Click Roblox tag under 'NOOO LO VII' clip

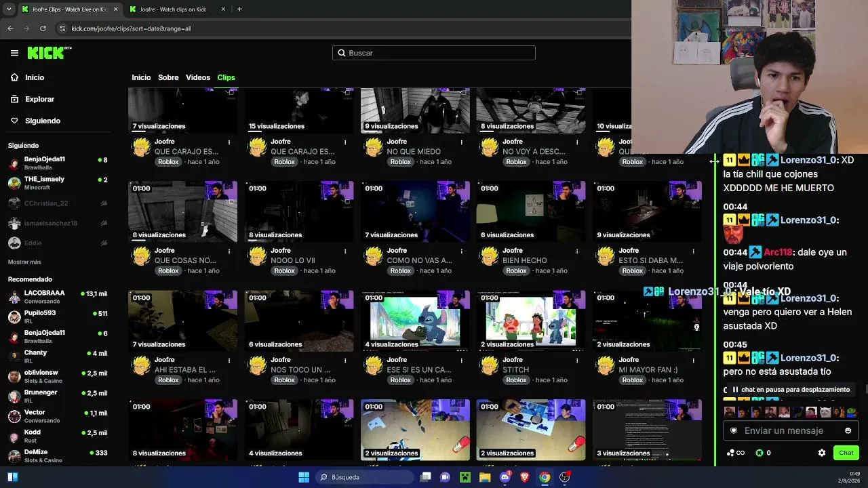tap(284, 271)
